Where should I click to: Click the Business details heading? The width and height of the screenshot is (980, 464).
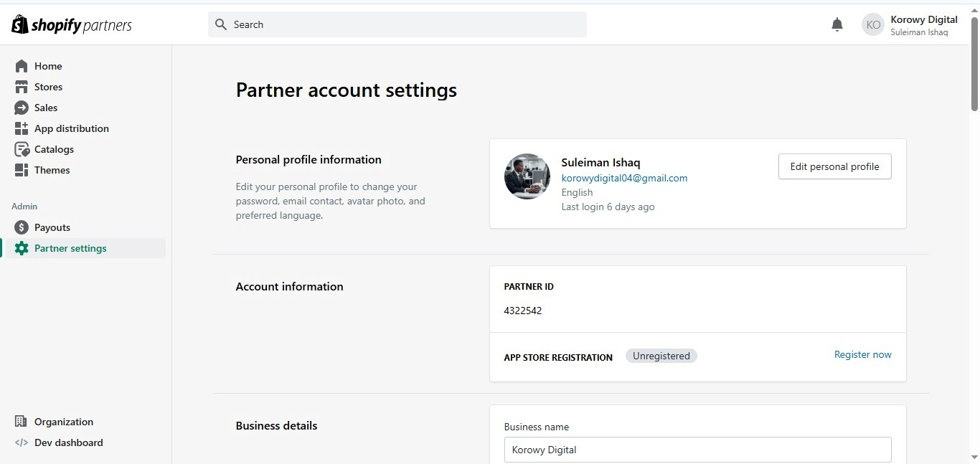point(276,425)
